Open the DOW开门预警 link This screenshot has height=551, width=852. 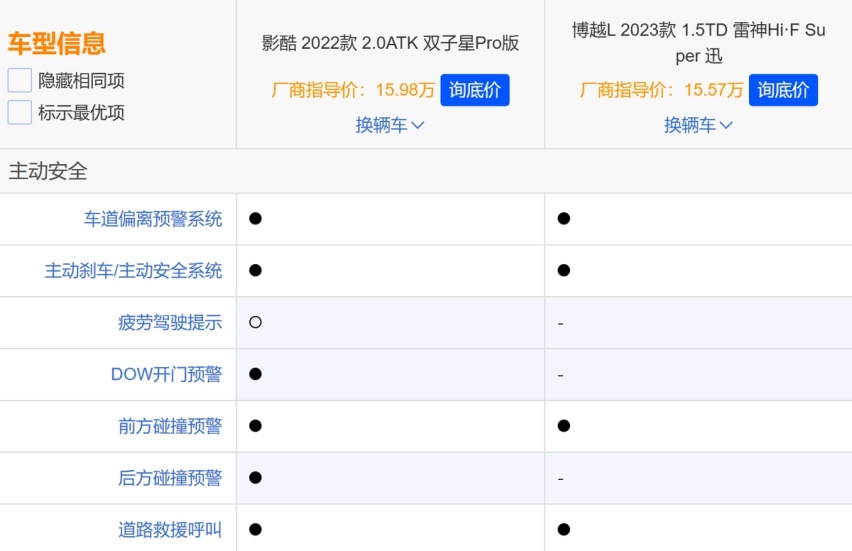pos(166,374)
